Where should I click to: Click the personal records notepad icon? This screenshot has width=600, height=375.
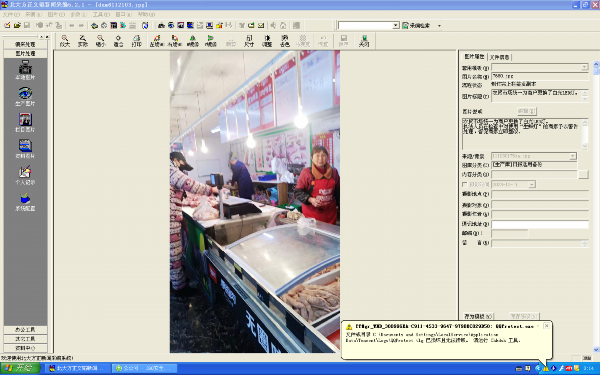tap(25, 175)
